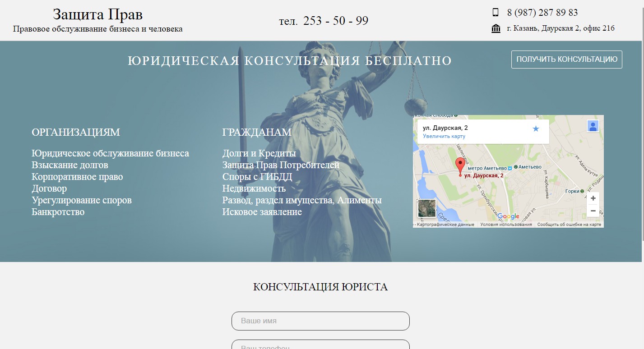
Task: Open Взыскание долгов link
Action: coord(70,165)
